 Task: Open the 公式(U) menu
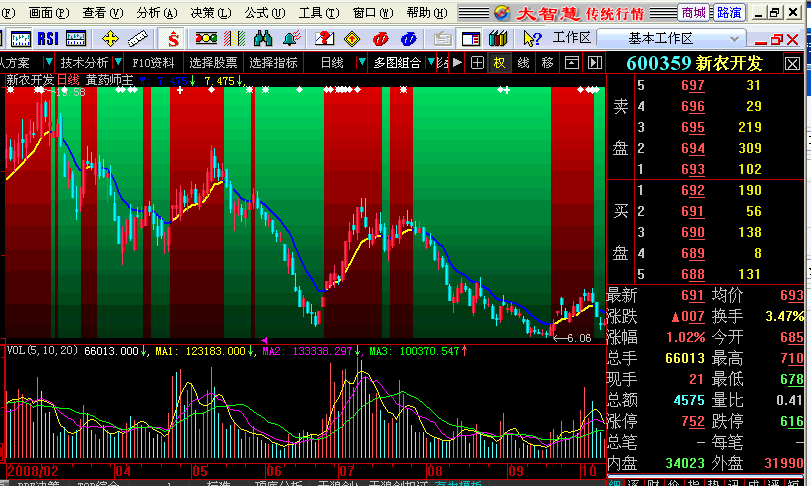(265, 12)
